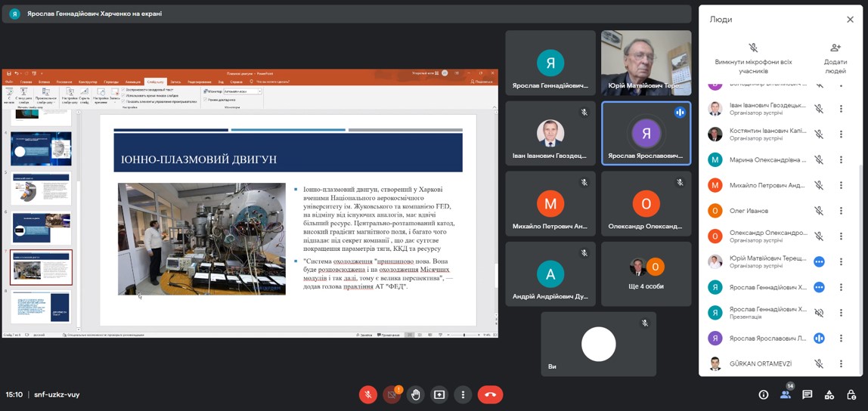Click the present screen icon
868x411 pixels.
pos(439,394)
